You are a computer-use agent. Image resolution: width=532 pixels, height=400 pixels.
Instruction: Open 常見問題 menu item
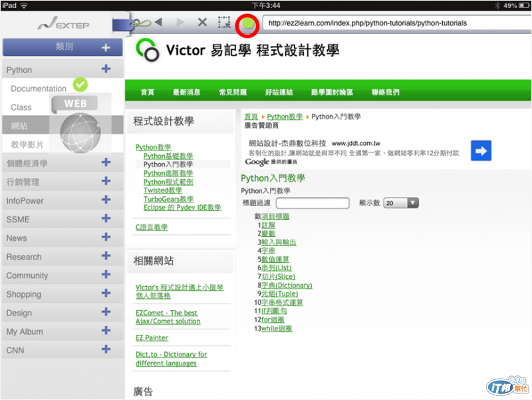click(233, 93)
